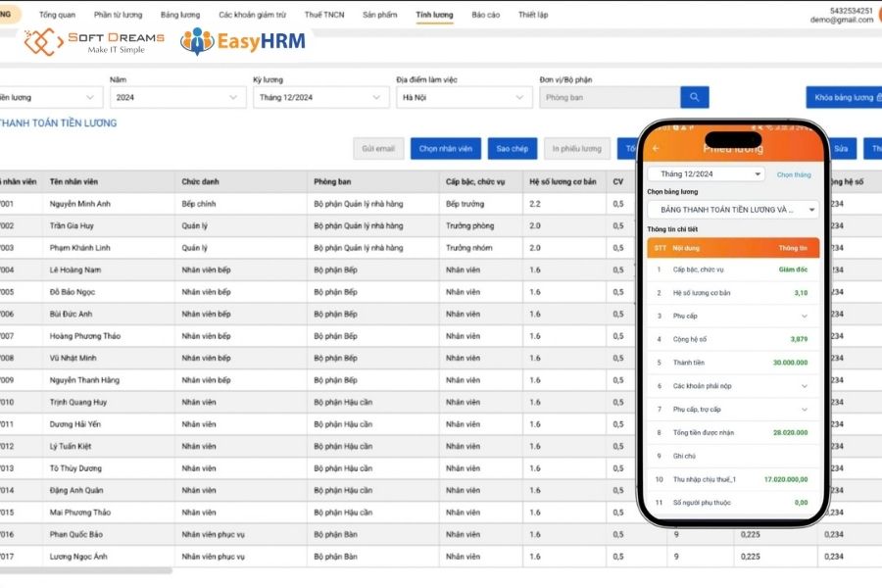Screen dimensions: 882x588
Task: Open the Năm dropdown showing 2024
Action: tap(177, 97)
